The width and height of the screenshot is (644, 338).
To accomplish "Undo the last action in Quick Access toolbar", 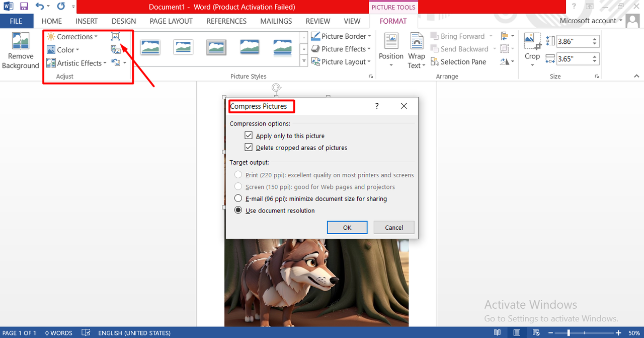I will click(40, 7).
